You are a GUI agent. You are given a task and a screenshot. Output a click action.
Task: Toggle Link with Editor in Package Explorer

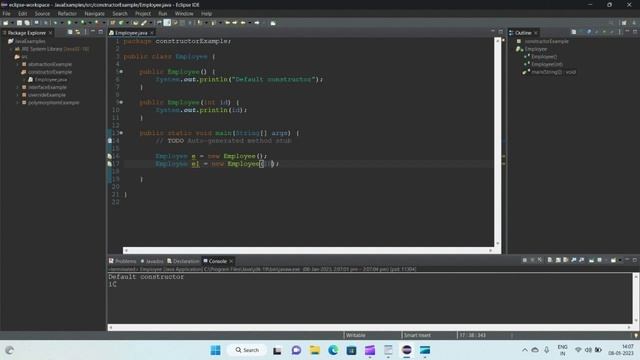(x=78, y=32)
